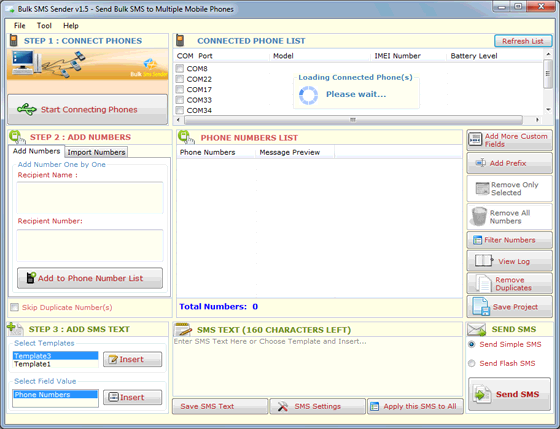Click the notepad pencil icon beside SMS TEXT
The height and width of the screenshot is (429, 560).
tap(183, 329)
